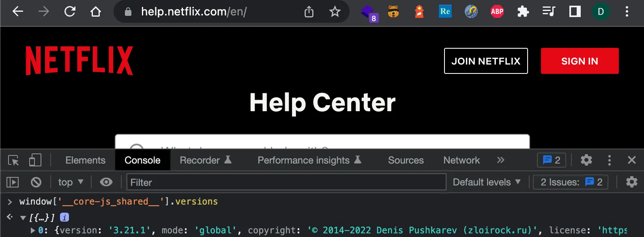
Task: Open the Re extension icon
Action: click(445, 11)
